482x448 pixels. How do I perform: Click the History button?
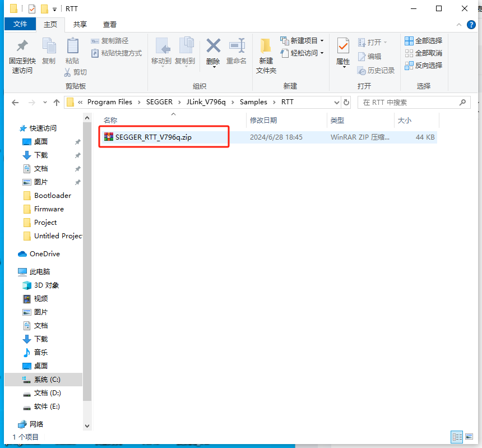[x=376, y=71]
